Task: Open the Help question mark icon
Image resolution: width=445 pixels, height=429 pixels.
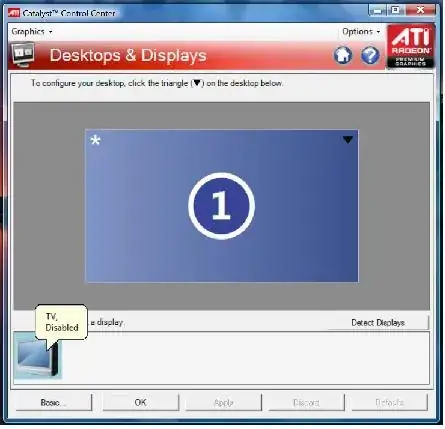Action: (x=370, y=55)
